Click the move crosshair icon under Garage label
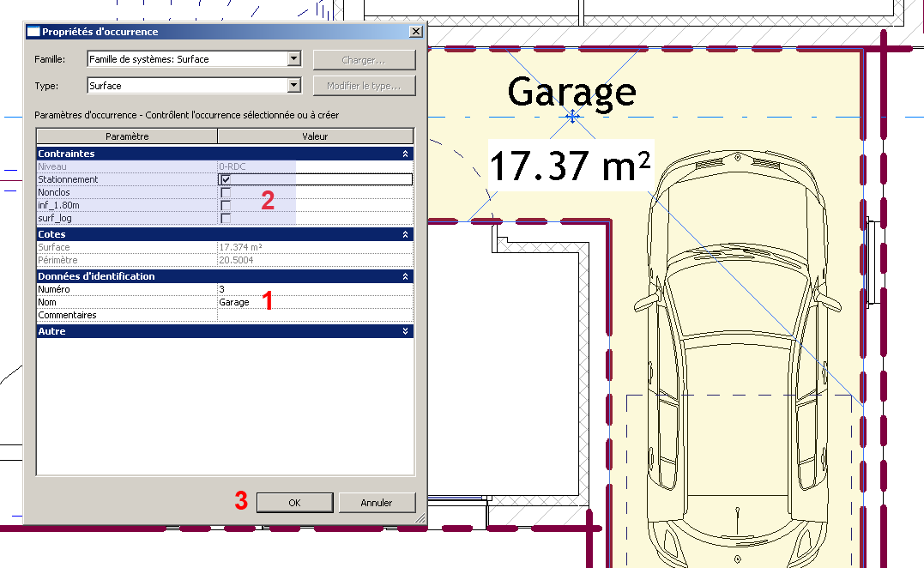Screen dimensions: 924x568 pos(571,115)
